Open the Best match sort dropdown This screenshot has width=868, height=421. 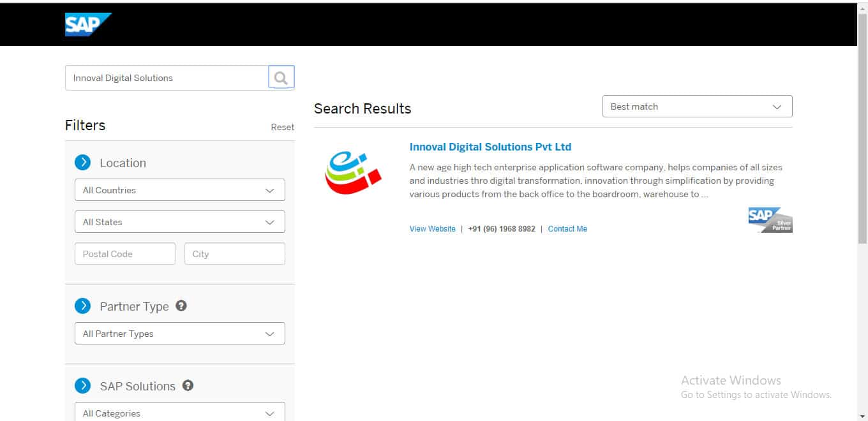tap(697, 107)
